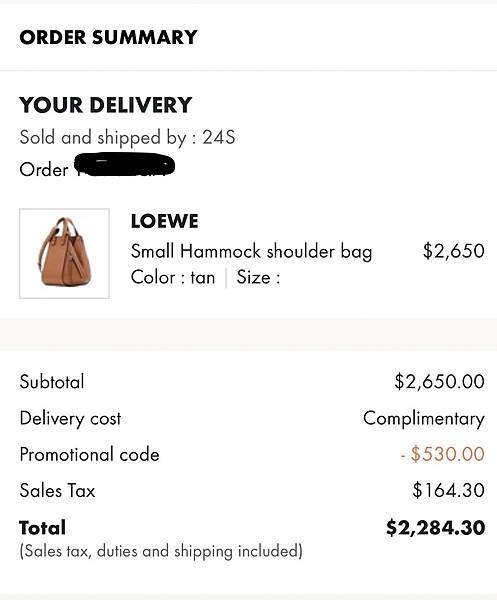Open Small Hammock shoulder bag product title
497x600 pixels.
click(251, 252)
